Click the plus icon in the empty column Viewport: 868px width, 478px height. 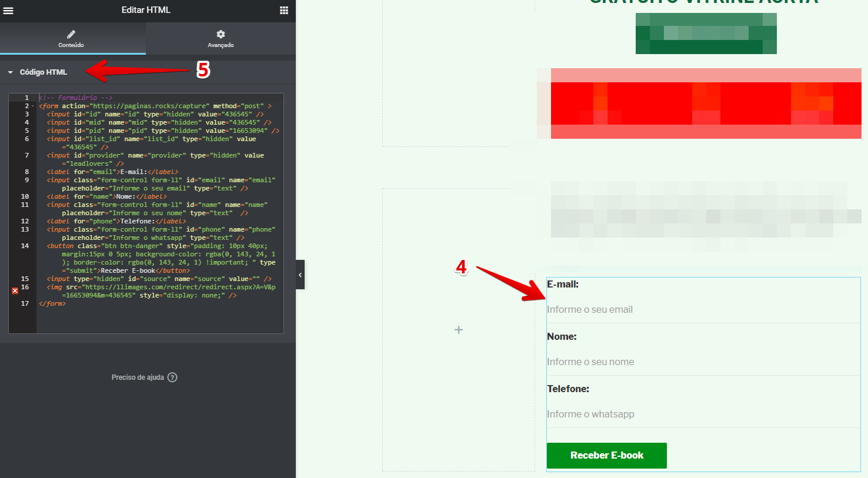(x=459, y=330)
